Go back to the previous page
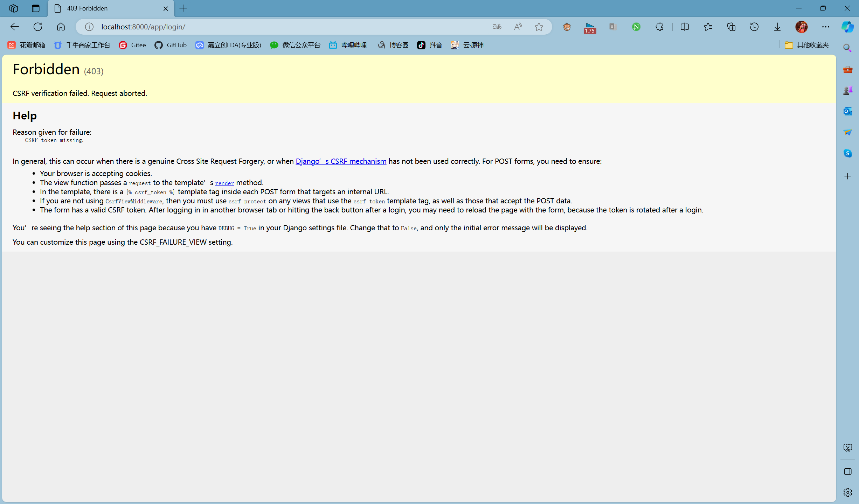The image size is (859, 504). [14, 27]
